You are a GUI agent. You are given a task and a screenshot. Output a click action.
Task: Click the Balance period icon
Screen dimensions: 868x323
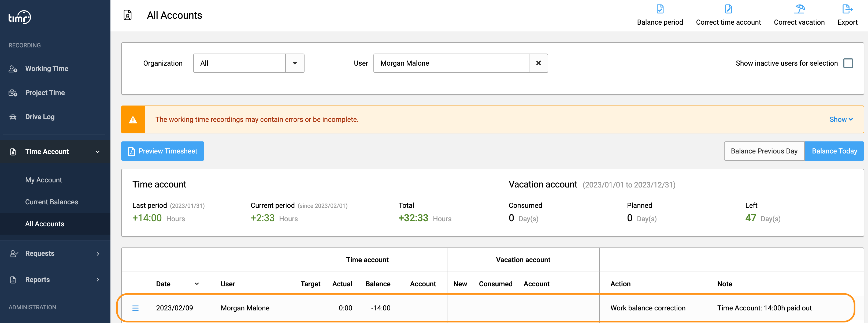coord(660,9)
